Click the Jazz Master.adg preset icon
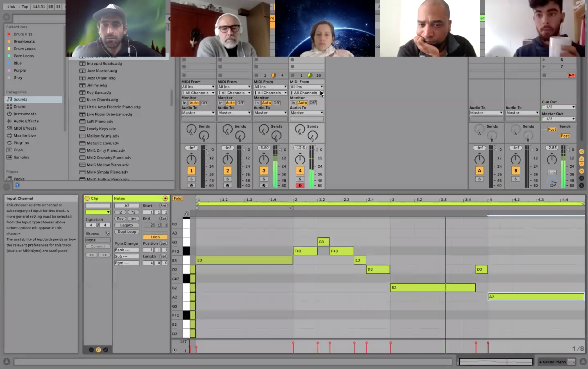Screen dimensions: 588x369 (x=82, y=71)
